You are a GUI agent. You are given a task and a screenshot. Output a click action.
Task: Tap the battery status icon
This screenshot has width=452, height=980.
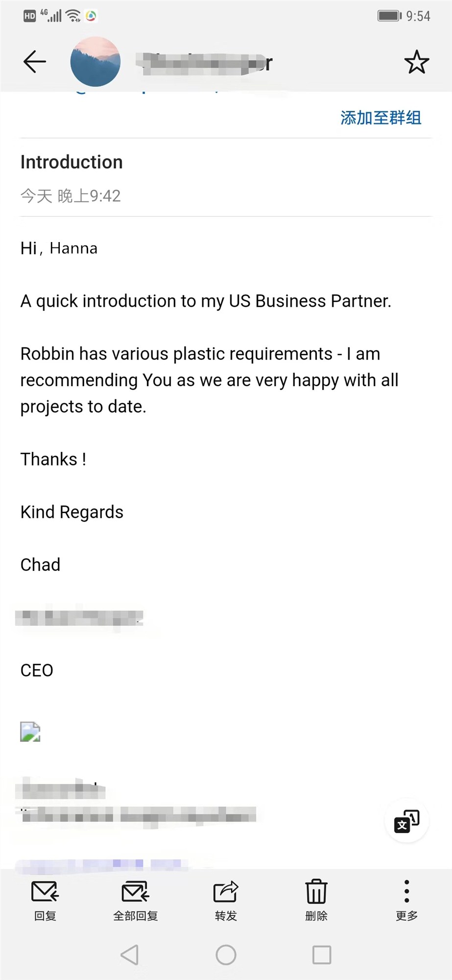[389, 16]
